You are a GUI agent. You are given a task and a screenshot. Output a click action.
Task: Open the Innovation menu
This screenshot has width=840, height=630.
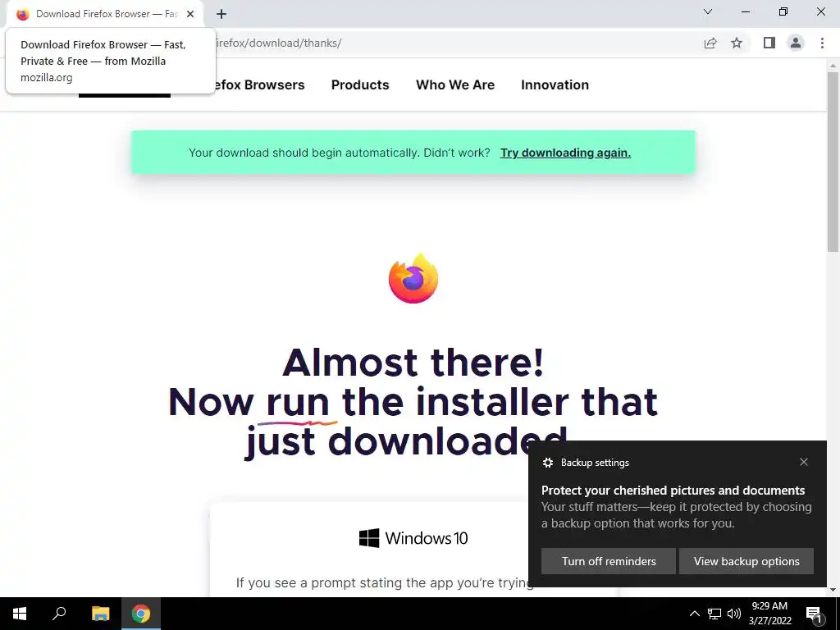coord(555,84)
